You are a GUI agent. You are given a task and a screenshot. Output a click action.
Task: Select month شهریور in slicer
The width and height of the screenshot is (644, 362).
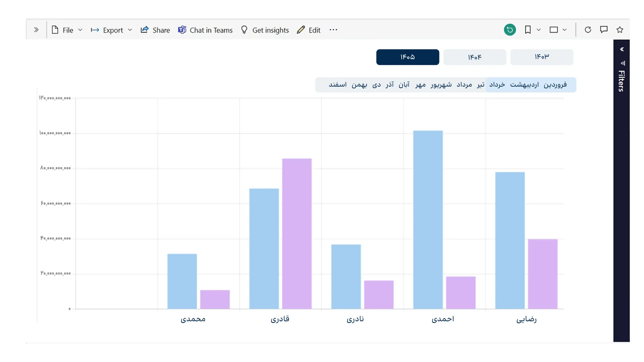(441, 85)
